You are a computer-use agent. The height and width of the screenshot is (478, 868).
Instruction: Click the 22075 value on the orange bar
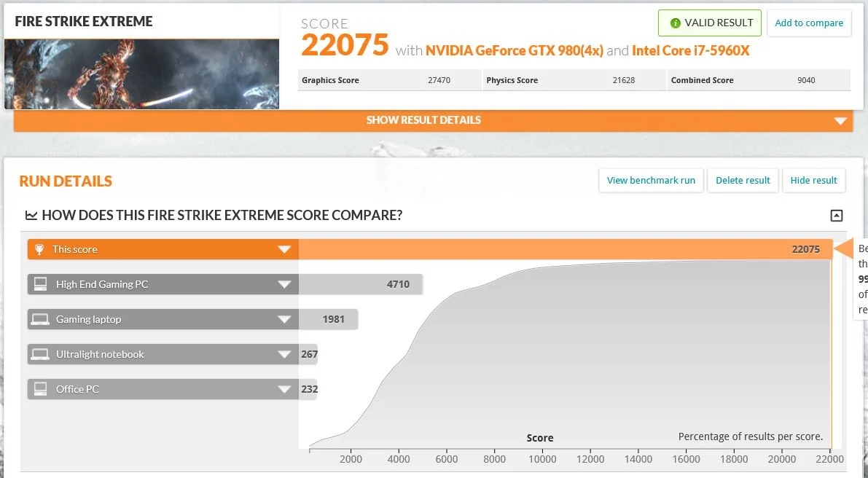[x=805, y=249]
